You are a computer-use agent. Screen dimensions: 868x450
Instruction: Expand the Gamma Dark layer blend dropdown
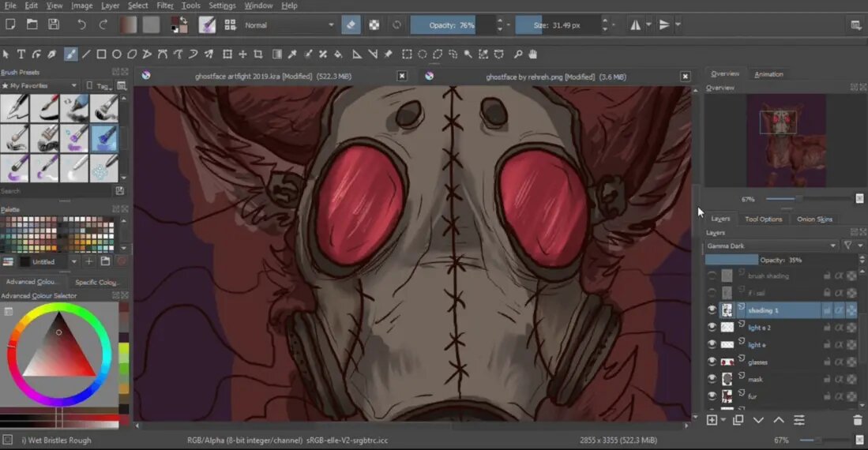pyautogui.click(x=771, y=246)
